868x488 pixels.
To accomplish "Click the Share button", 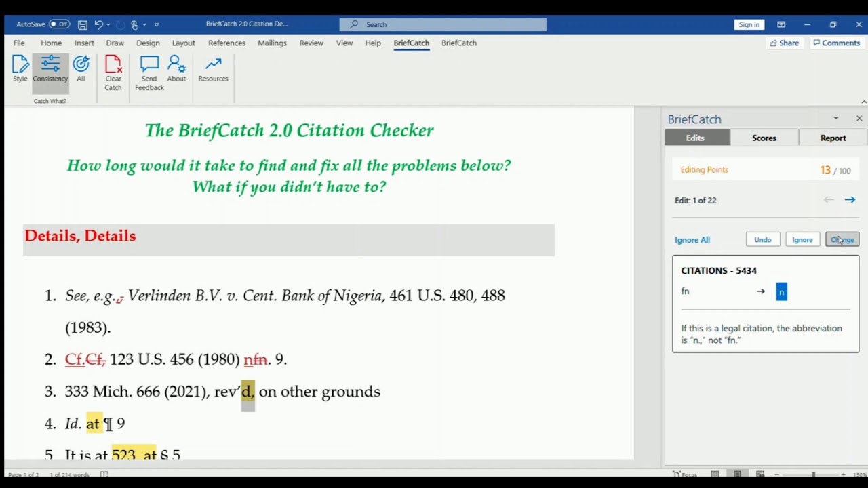I will click(x=784, y=43).
